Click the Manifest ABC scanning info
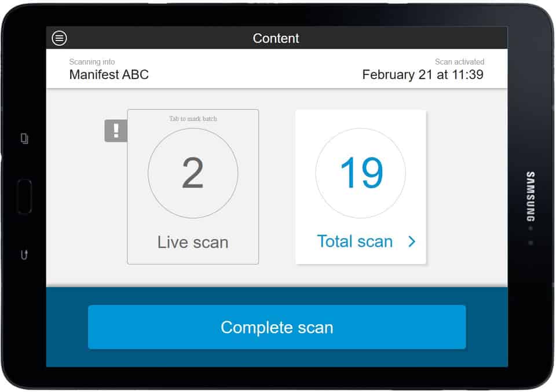Viewport: 556px width, 392px height. (x=109, y=75)
